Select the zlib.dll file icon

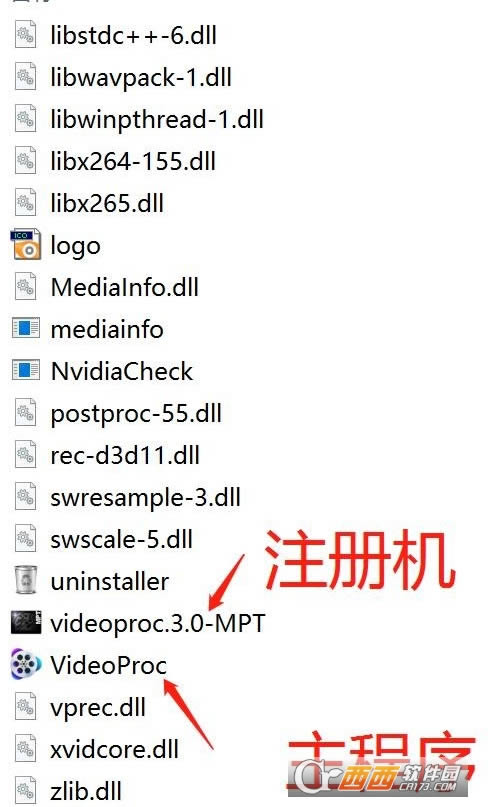[26, 790]
